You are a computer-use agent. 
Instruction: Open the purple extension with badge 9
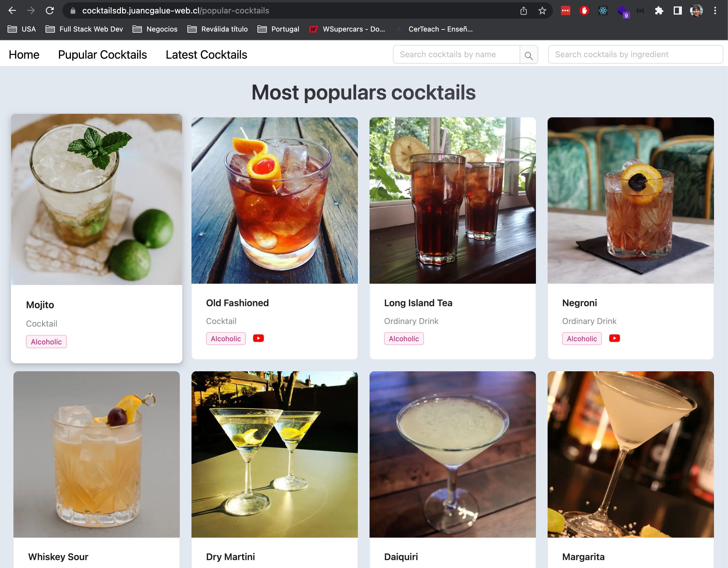[x=622, y=12]
